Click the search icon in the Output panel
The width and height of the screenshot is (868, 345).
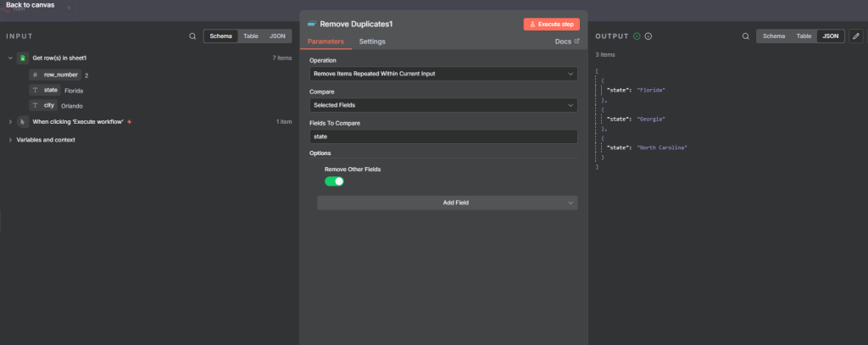click(x=745, y=36)
